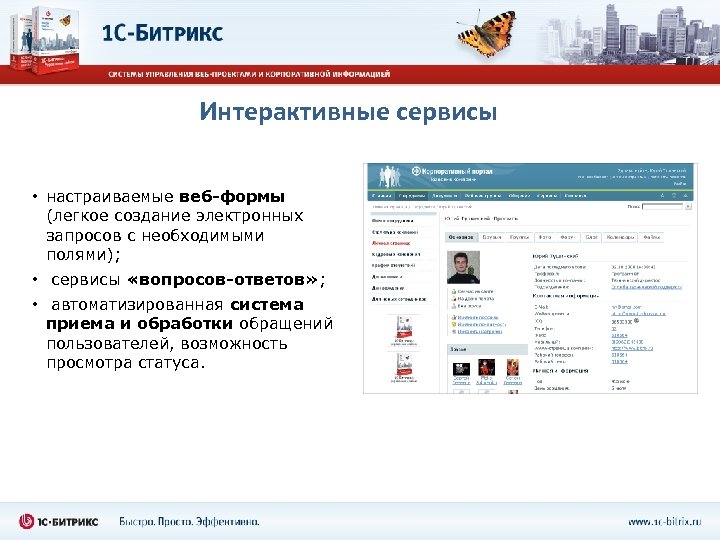This screenshot has height=540, width=720.
Task: Click the lower product box banner in sidebar
Action: coord(404,368)
